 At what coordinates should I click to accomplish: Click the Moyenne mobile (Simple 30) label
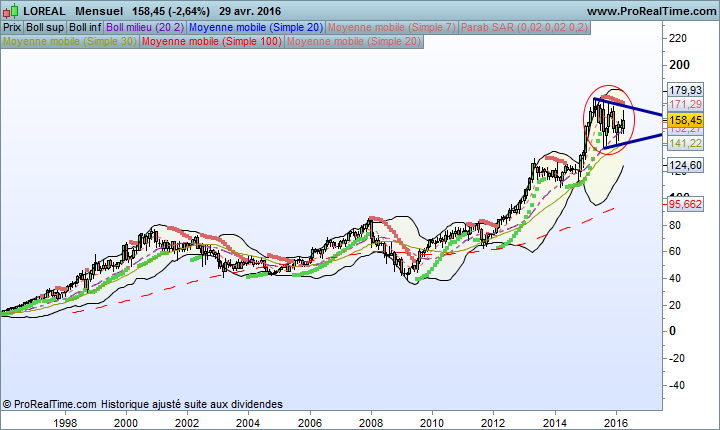70,41
